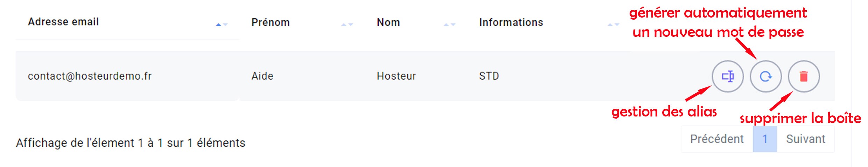The height and width of the screenshot is (167, 868).
Task: Click the sort arrows beside Informations
Action: click(613, 24)
